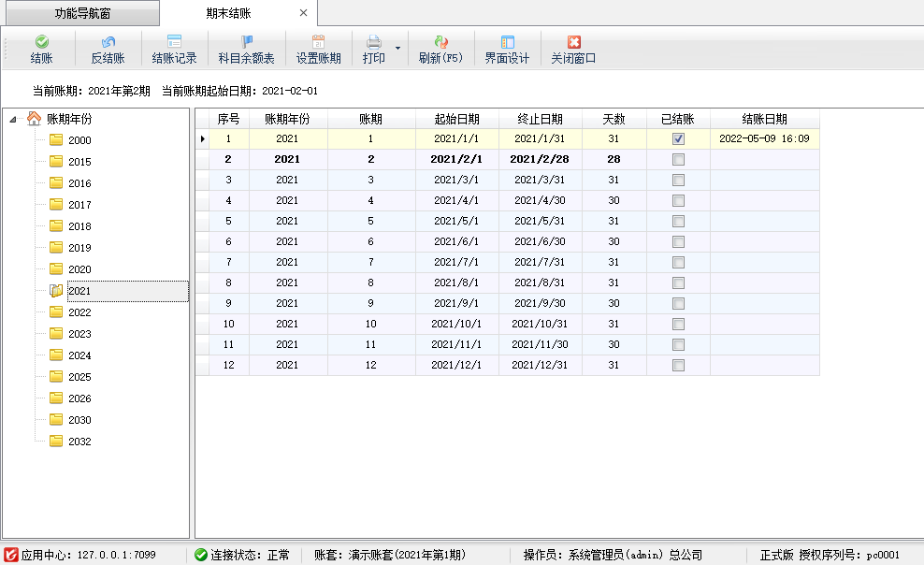Tick the 已结账 checkbox for period 2
Screen dimensions: 924x565
(678, 159)
